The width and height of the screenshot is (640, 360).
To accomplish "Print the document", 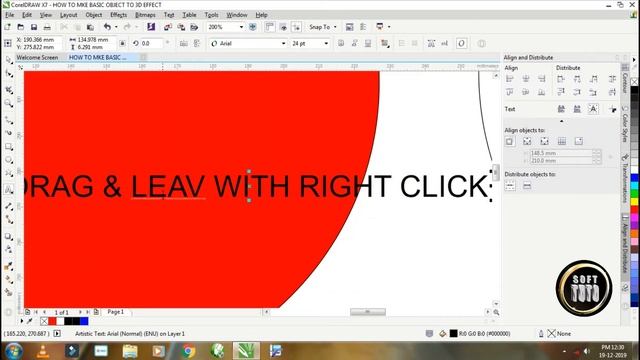I will [x=47, y=27].
